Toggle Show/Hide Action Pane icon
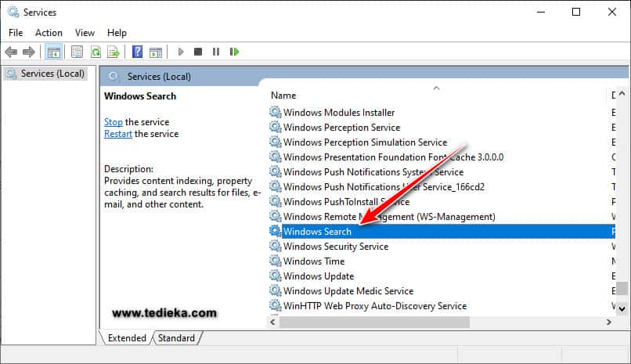Viewport: 631px width, 364px height. (x=156, y=52)
